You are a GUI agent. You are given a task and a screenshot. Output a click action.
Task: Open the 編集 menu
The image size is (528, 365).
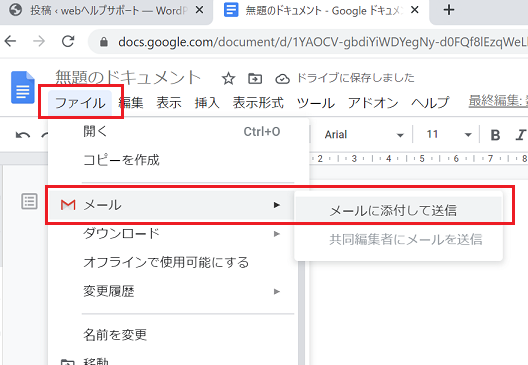[x=131, y=102]
